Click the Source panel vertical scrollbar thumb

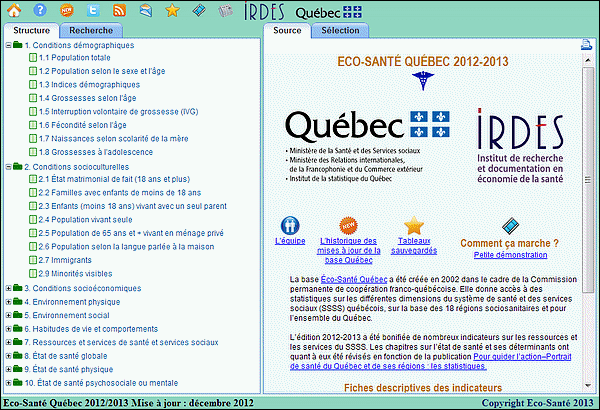click(x=587, y=180)
